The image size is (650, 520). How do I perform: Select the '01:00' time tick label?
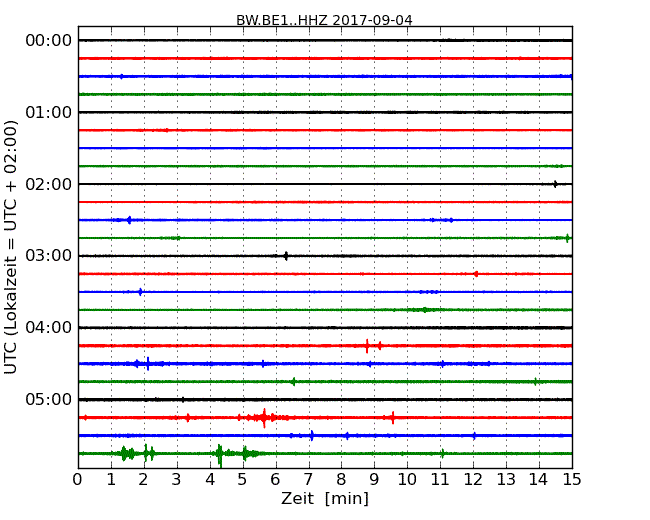[49, 112]
